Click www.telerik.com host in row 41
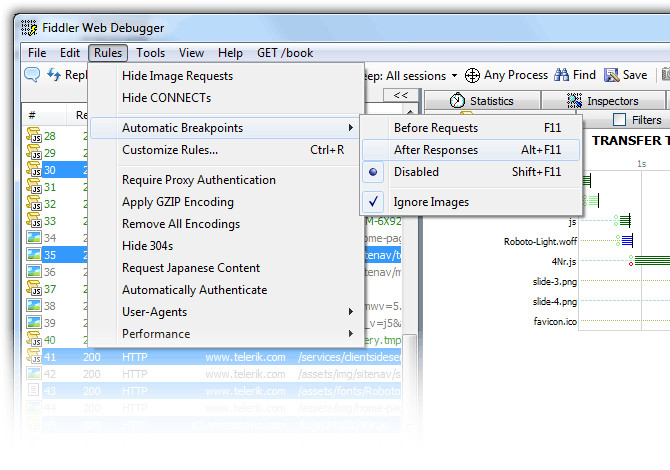Screen dimensions: 670x470 pos(245,357)
